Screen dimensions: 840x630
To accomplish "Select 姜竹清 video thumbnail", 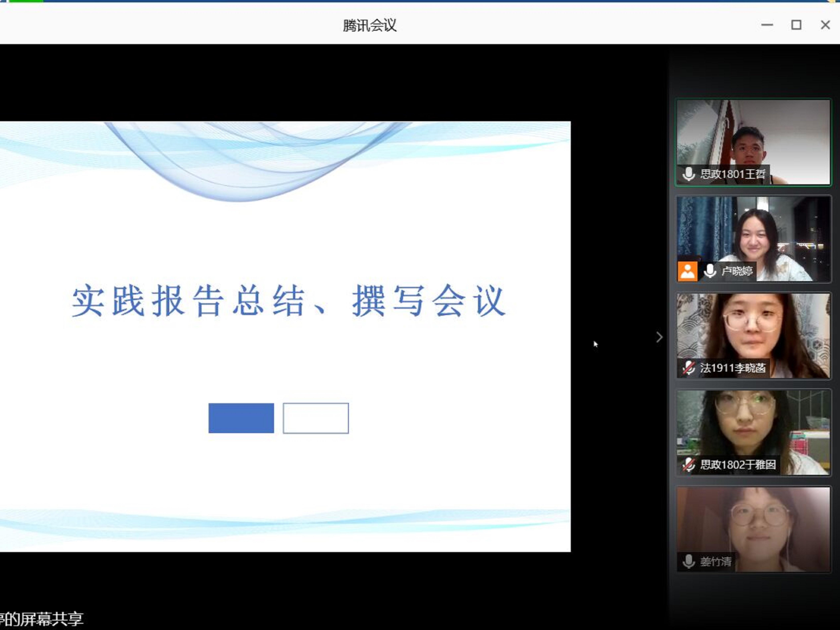I will [753, 529].
